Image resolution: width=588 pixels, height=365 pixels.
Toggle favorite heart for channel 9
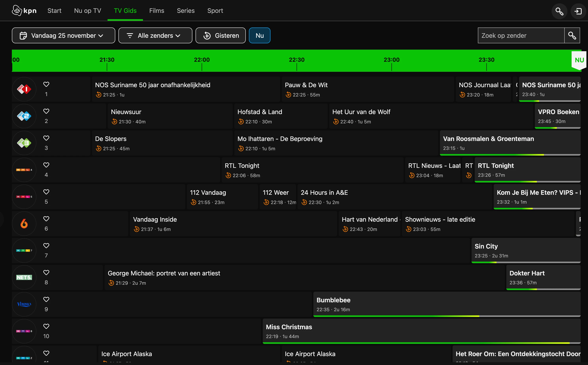tap(46, 299)
